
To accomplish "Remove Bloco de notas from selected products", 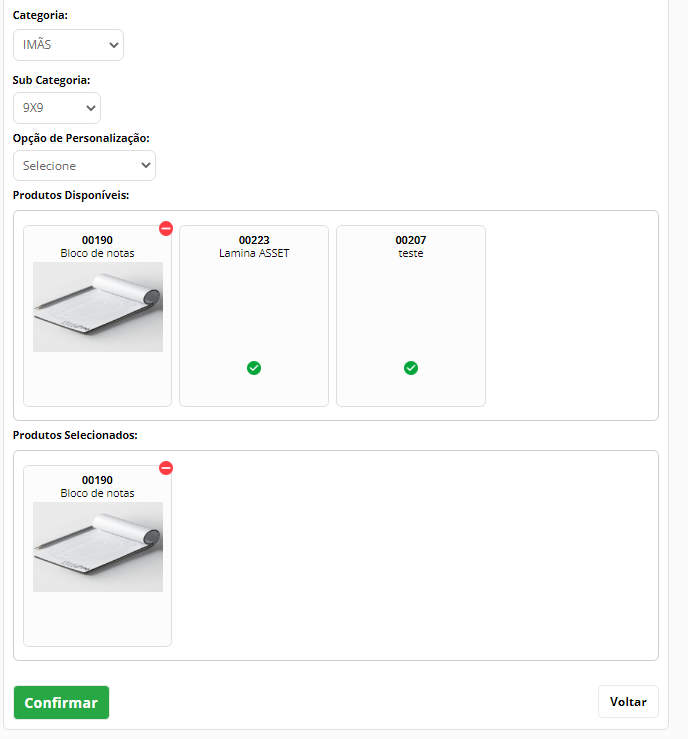I will click(166, 468).
